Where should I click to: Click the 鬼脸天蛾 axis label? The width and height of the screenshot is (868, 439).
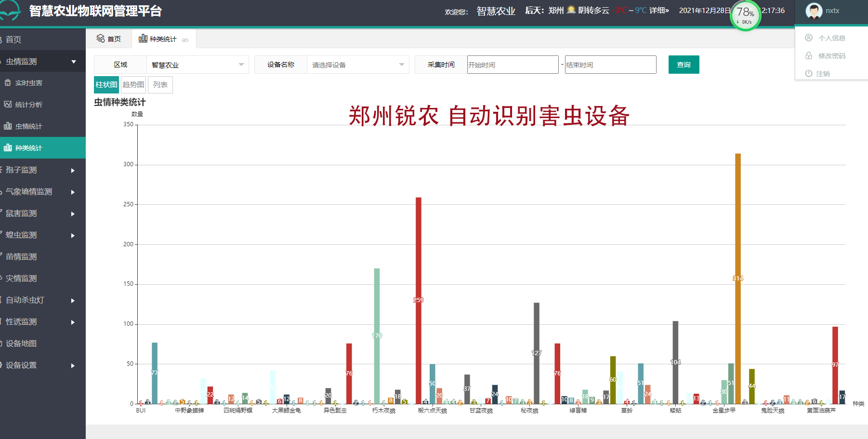pyautogui.click(x=773, y=411)
